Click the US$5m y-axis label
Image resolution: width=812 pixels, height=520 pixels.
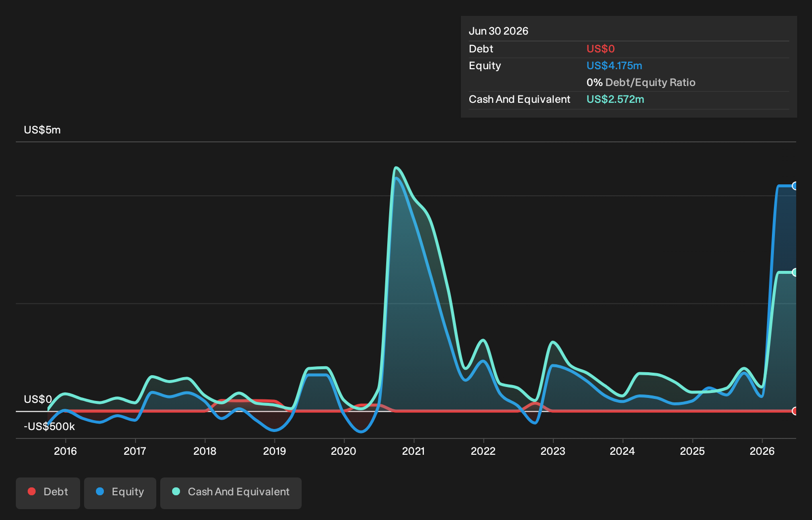[x=43, y=130]
